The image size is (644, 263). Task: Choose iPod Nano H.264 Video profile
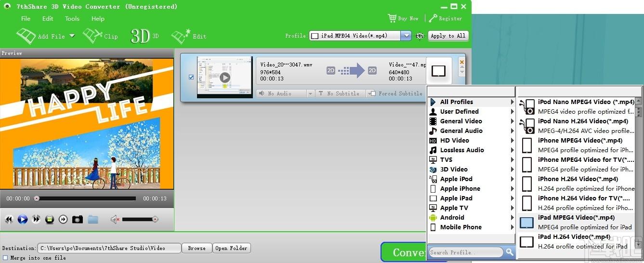point(577,126)
